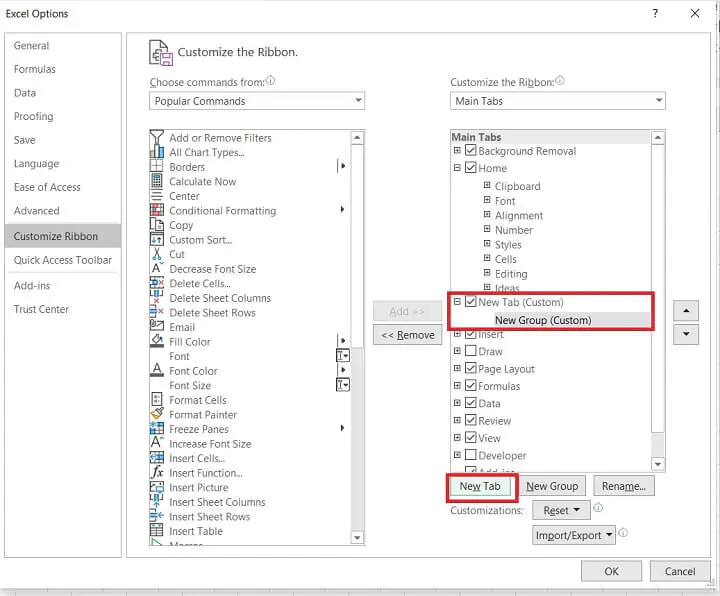
Task: Click the Increase Font Size icon
Action: pos(157,443)
